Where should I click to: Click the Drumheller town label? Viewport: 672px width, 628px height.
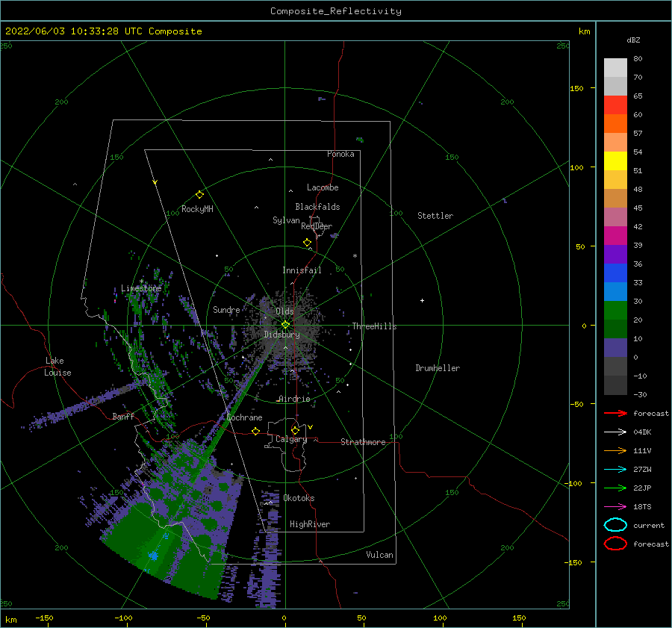438,368
